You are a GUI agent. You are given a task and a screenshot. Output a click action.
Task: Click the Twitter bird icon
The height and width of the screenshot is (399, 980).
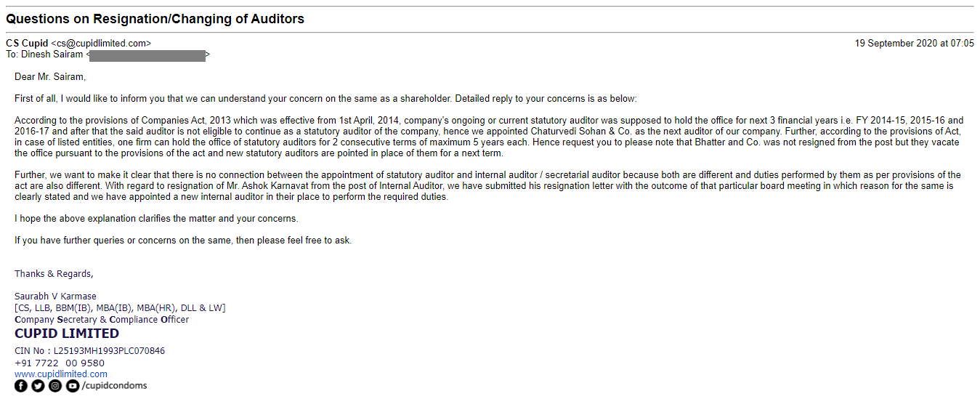pyautogui.click(x=38, y=386)
